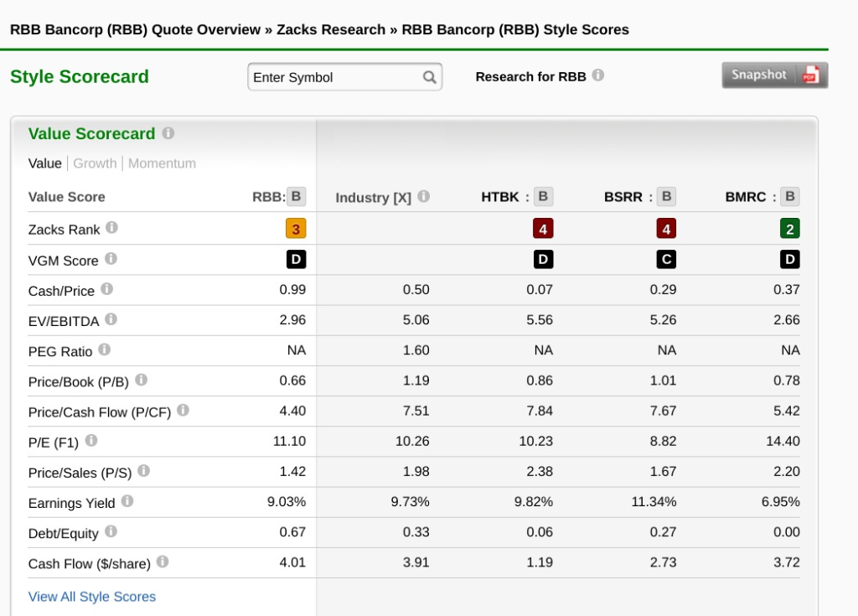This screenshot has height=616, width=858.
Task: Click RBB Zacks Rank 3 badge
Action: tap(296, 228)
